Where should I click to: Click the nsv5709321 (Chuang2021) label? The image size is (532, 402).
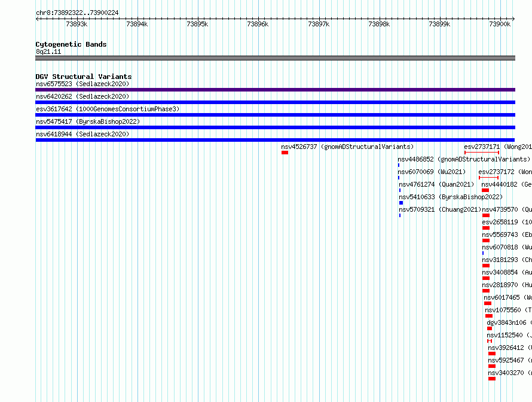(440, 209)
